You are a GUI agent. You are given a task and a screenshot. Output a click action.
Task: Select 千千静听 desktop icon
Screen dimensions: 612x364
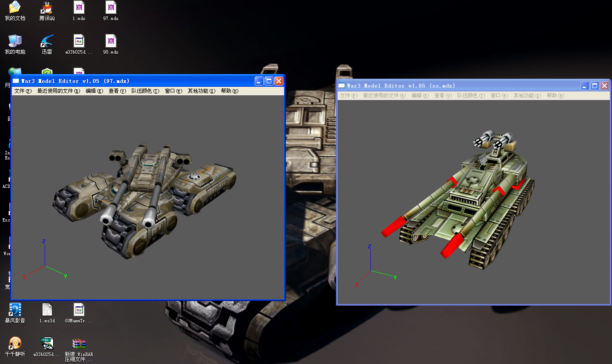[15, 347]
